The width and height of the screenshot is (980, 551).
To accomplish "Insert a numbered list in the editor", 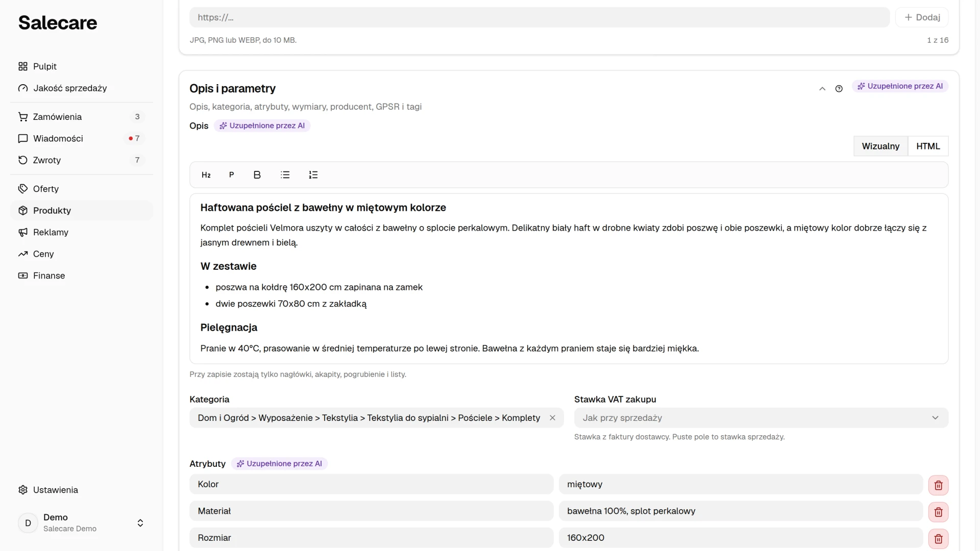I will [313, 175].
